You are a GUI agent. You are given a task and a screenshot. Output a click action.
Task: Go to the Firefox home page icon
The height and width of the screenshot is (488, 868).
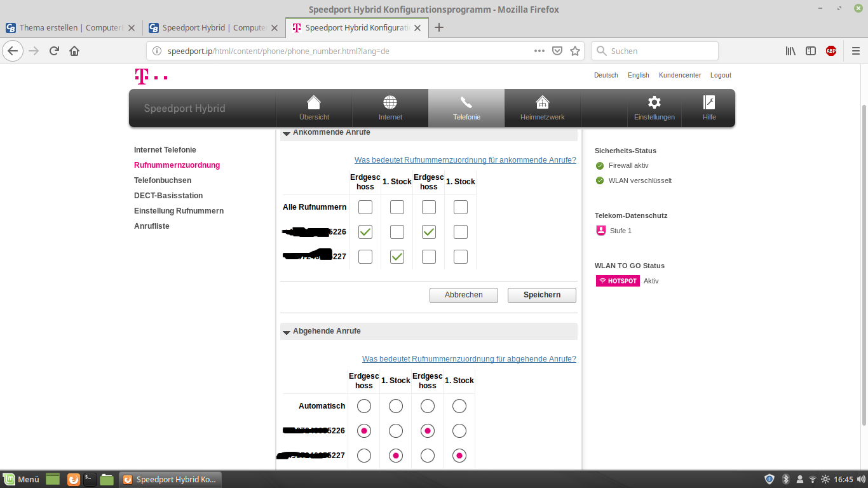74,51
